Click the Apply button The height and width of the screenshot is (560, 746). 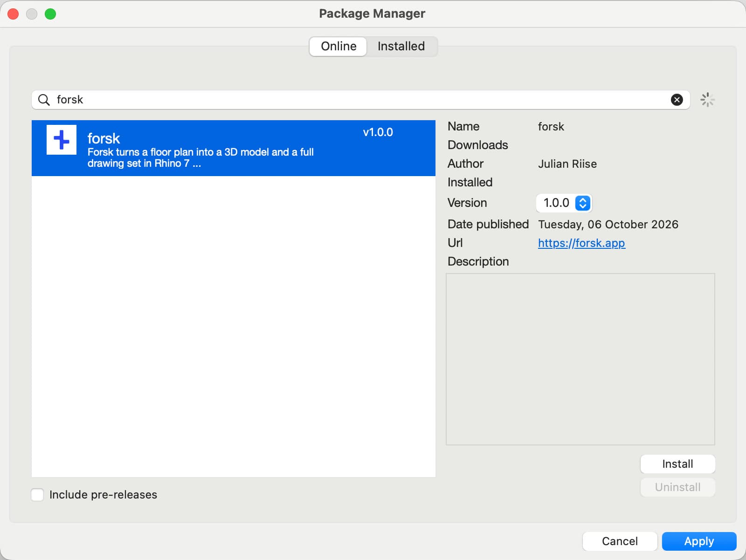(x=699, y=541)
